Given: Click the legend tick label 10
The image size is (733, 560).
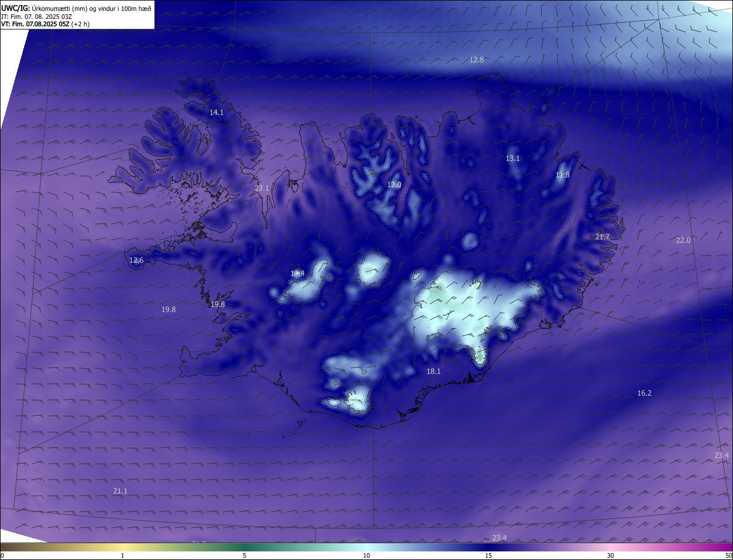Looking at the screenshot, I should [366, 555].
